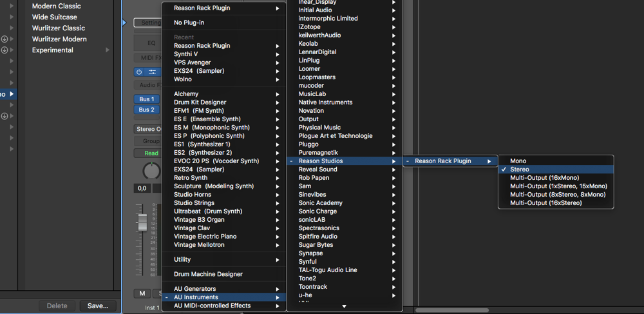Image resolution: width=644 pixels, height=314 pixels.
Task: Click the 0,0 volume value field
Action: (142, 189)
